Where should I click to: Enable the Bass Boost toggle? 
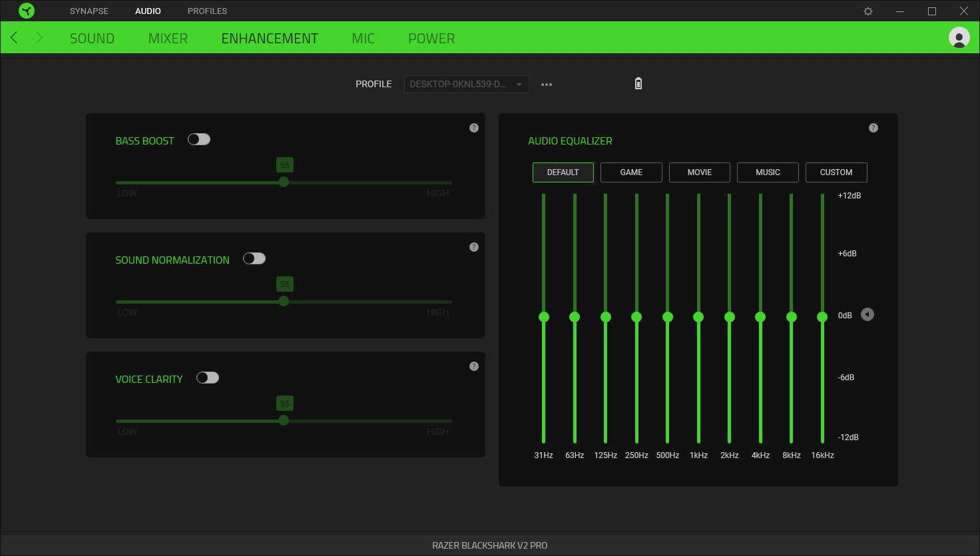(198, 139)
